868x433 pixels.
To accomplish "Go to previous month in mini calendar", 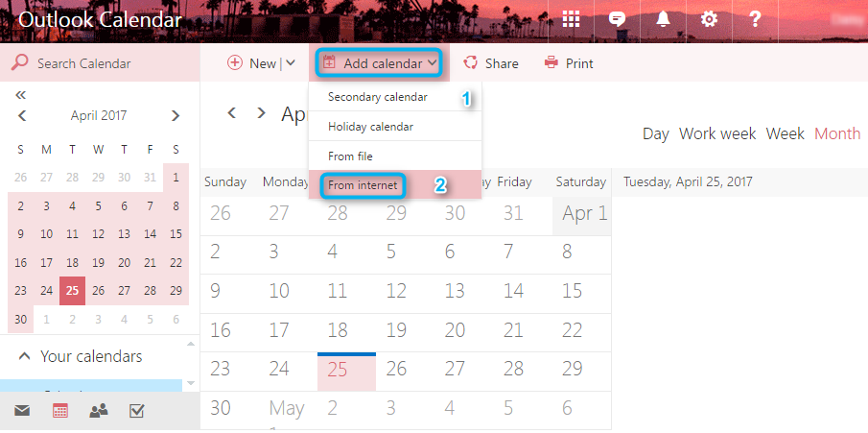I will [22, 116].
